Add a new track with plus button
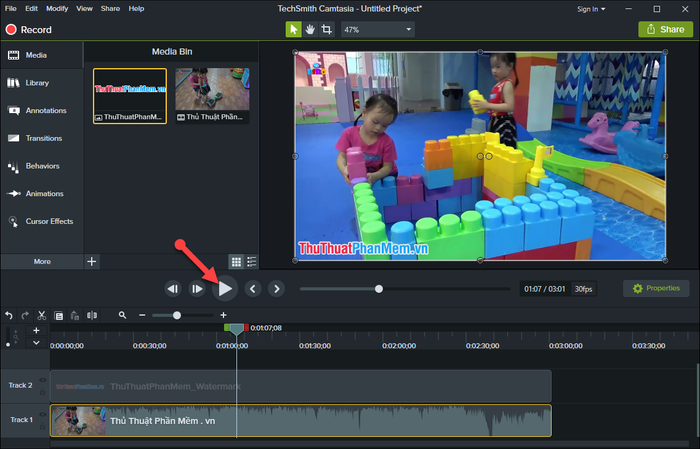This screenshot has width=700, height=449. pos(37,331)
